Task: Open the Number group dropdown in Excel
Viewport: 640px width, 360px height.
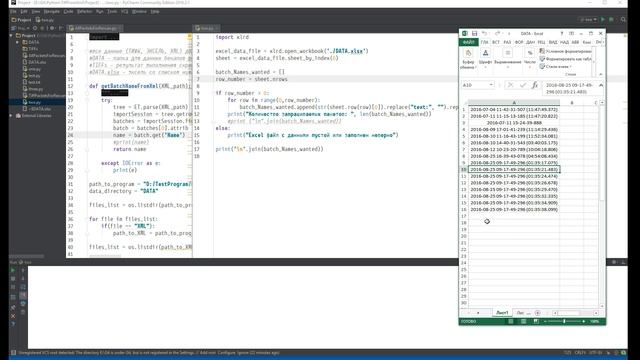Action: [530, 59]
